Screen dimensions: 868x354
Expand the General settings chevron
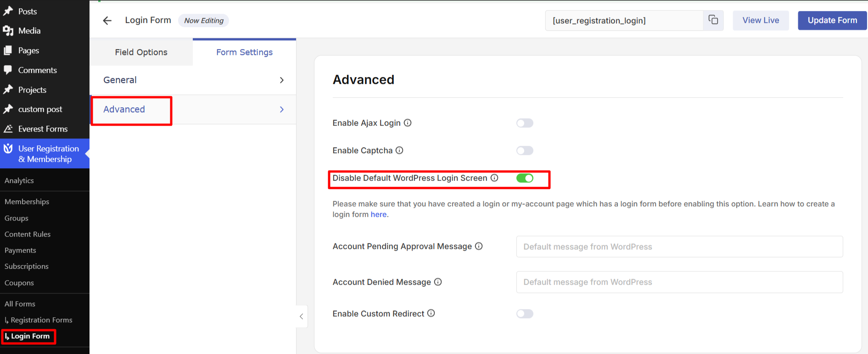[x=282, y=80]
